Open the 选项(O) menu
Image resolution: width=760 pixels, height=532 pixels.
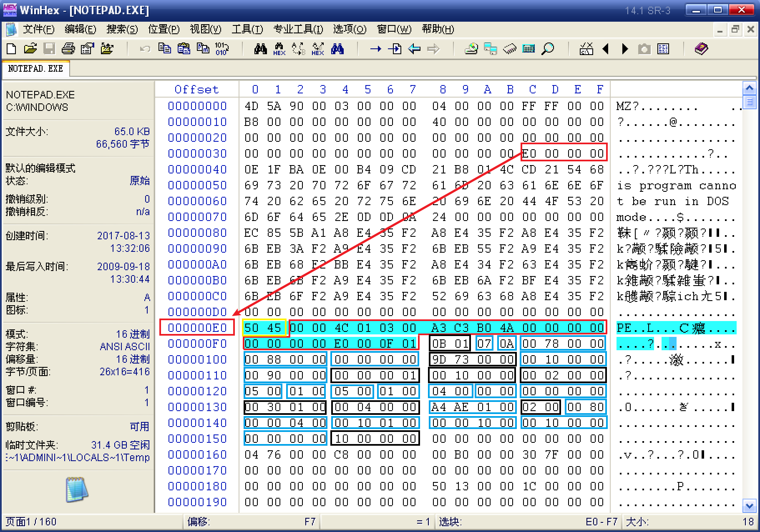click(349, 29)
